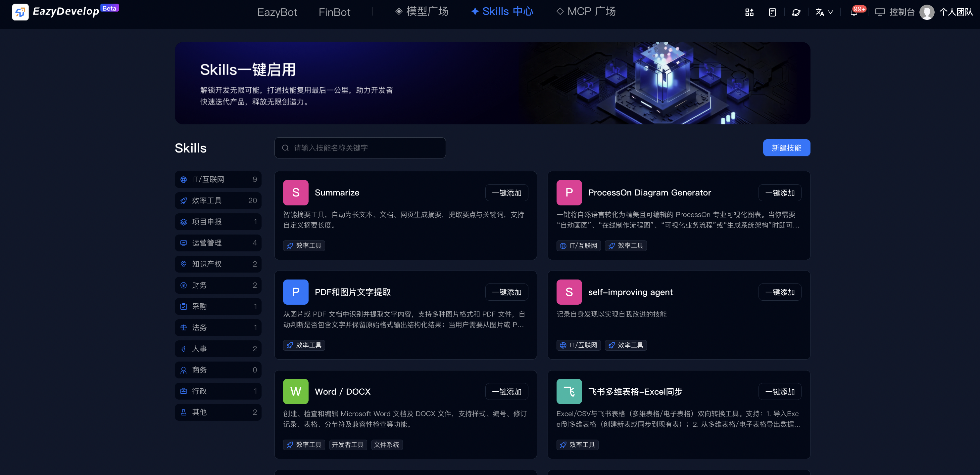Screen dimensions: 980x475
Task: Add self-improving agent with 一键添加
Action: click(780, 292)
